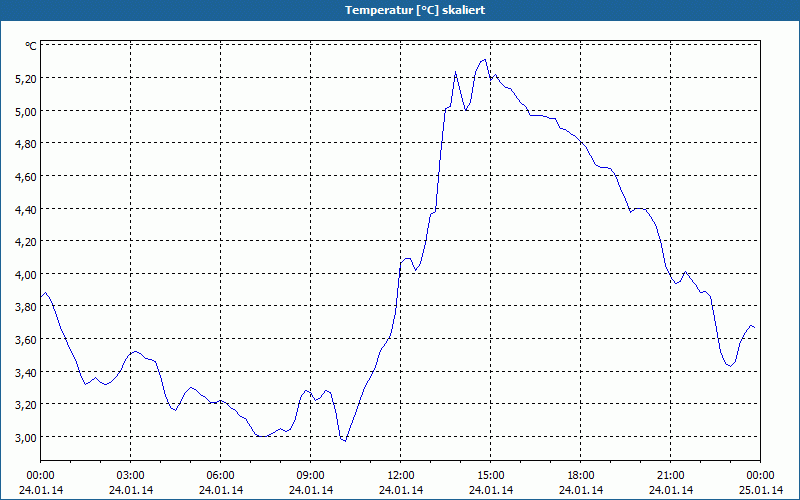This screenshot has height=500, width=800.
Task: Click the 4,40 y-axis label
Action: click(x=26, y=209)
